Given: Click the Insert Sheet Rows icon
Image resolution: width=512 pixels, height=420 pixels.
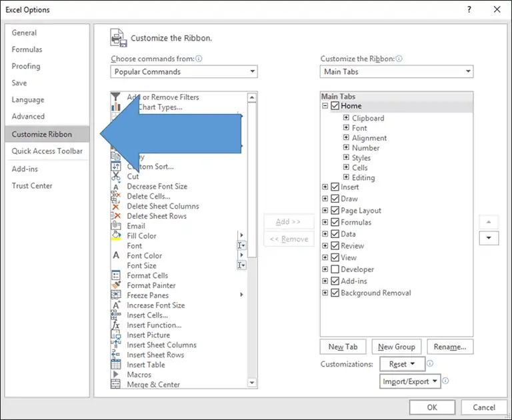Looking at the screenshot, I should pos(116,355).
